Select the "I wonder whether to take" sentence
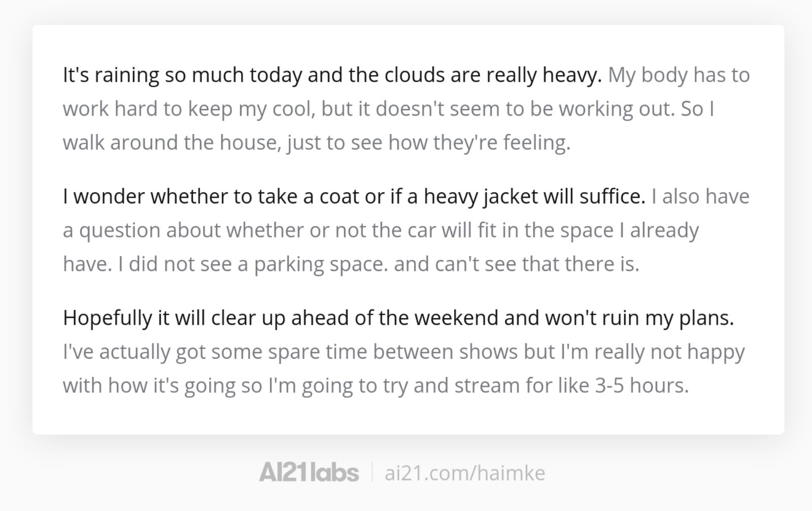 pyautogui.click(x=354, y=196)
